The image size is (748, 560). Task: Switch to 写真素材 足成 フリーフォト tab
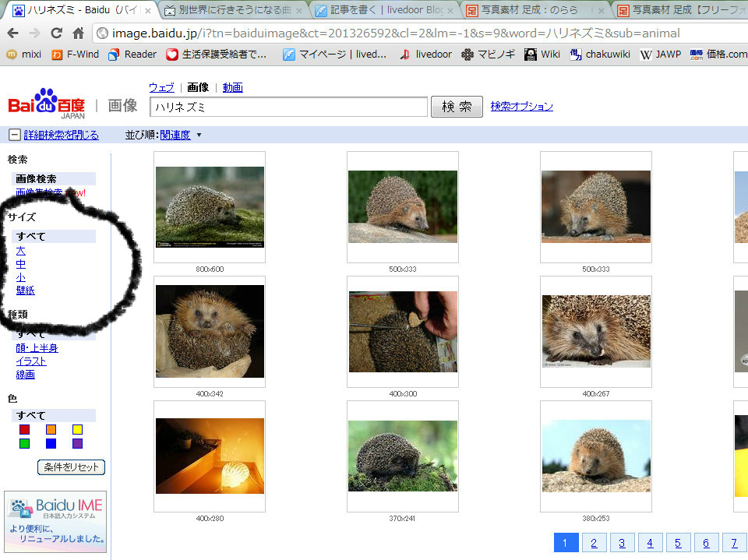coord(683,10)
